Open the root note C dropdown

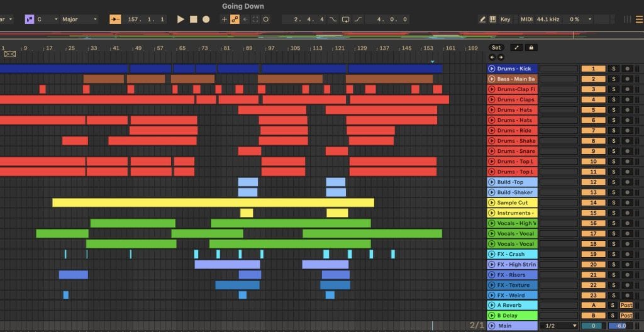[47, 19]
